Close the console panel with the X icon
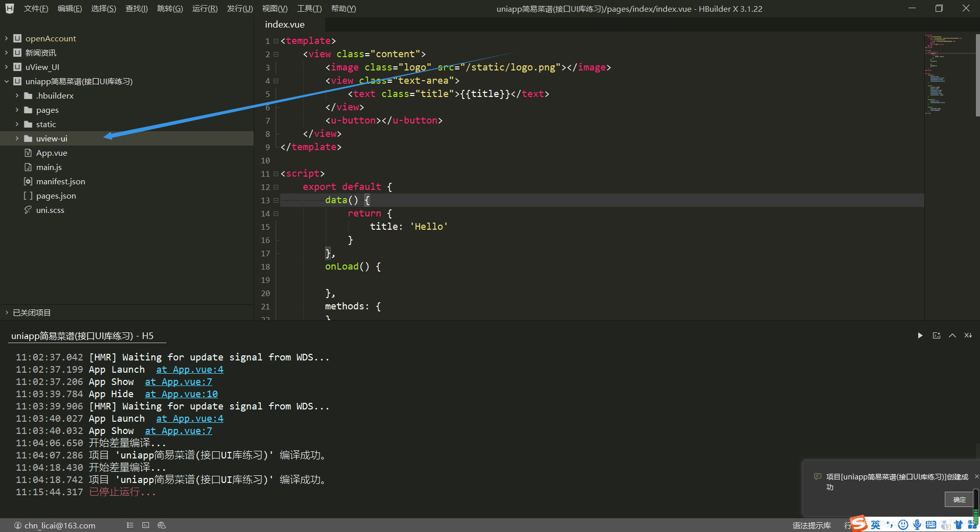The image size is (980, 532). (x=968, y=335)
